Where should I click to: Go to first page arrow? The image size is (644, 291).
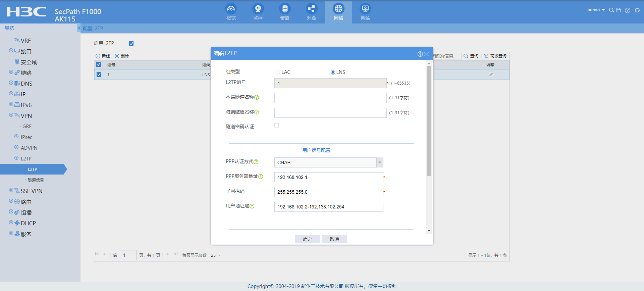pyautogui.click(x=97, y=254)
